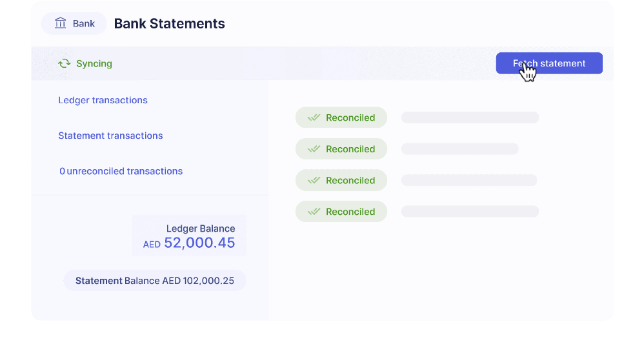Select the first Reconciled status badge

pyautogui.click(x=341, y=117)
